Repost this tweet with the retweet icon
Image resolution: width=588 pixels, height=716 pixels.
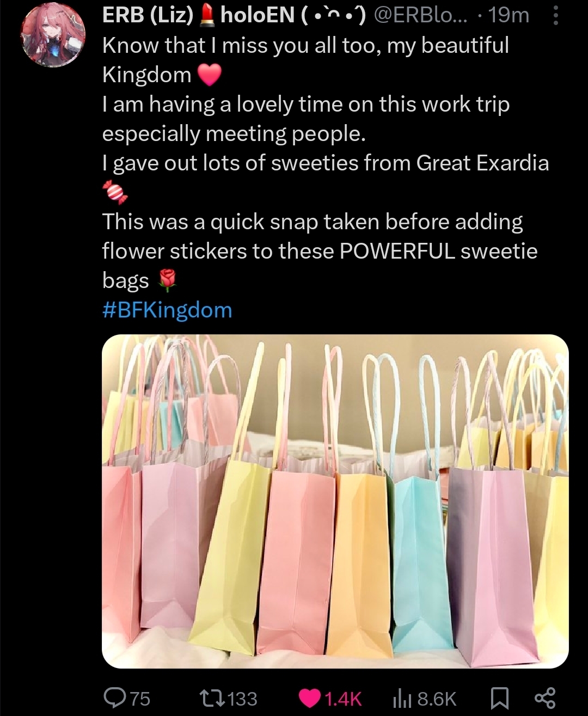(x=210, y=697)
